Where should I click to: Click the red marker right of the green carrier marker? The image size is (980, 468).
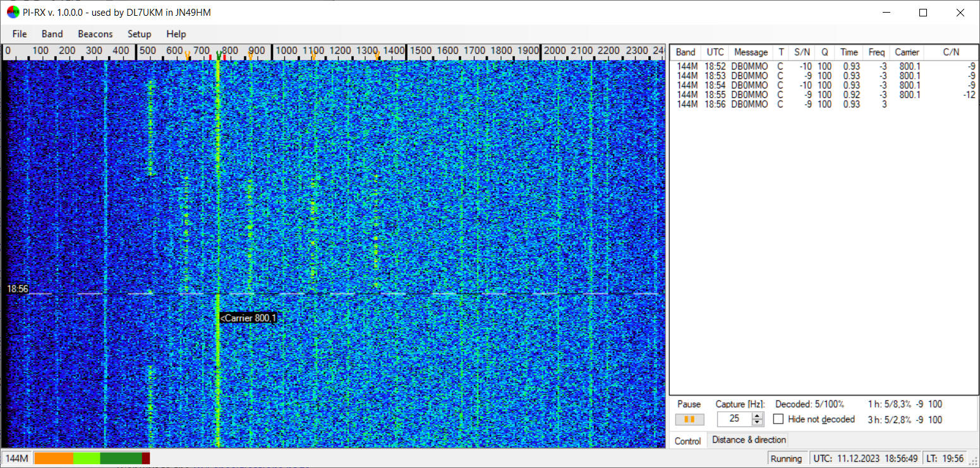click(225, 57)
